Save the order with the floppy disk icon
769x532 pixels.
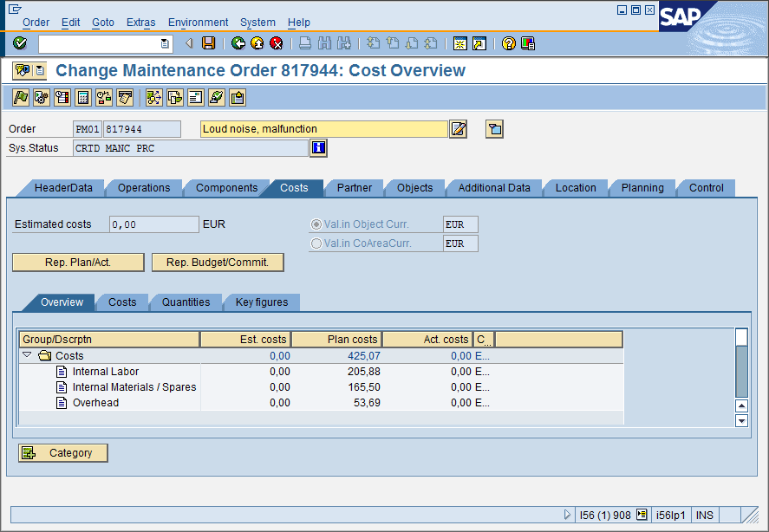click(x=208, y=43)
